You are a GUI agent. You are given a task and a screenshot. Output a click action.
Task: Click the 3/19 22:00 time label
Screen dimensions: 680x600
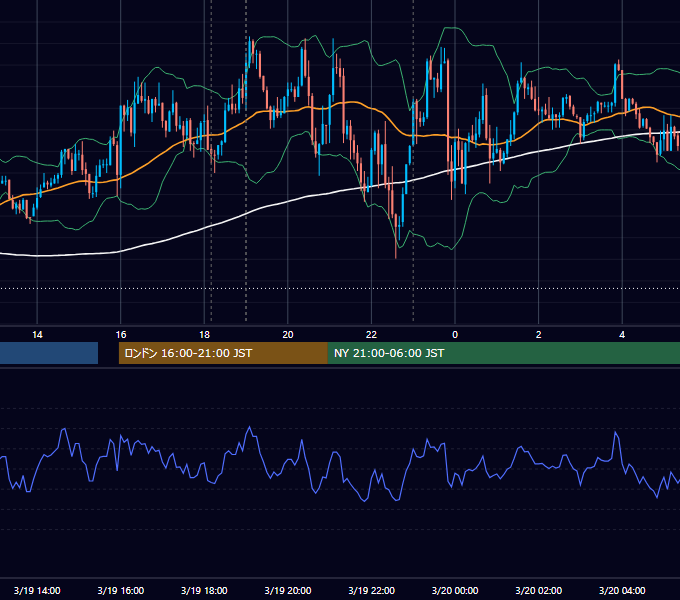click(x=372, y=590)
